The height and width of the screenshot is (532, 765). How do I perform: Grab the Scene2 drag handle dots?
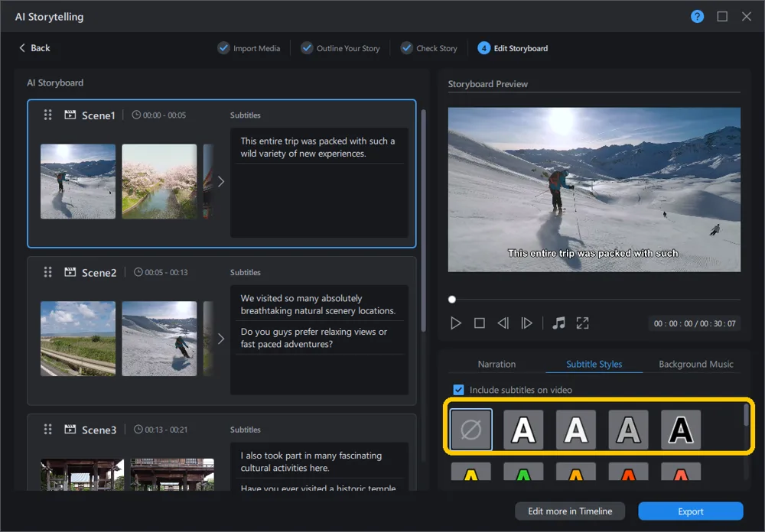(x=47, y=271)
